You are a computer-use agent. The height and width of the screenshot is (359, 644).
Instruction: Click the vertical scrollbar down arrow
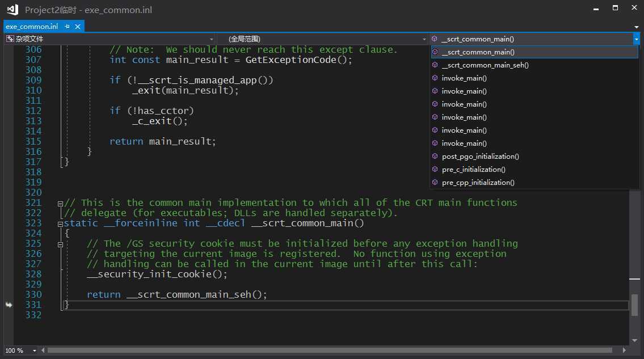click(634, 340)
